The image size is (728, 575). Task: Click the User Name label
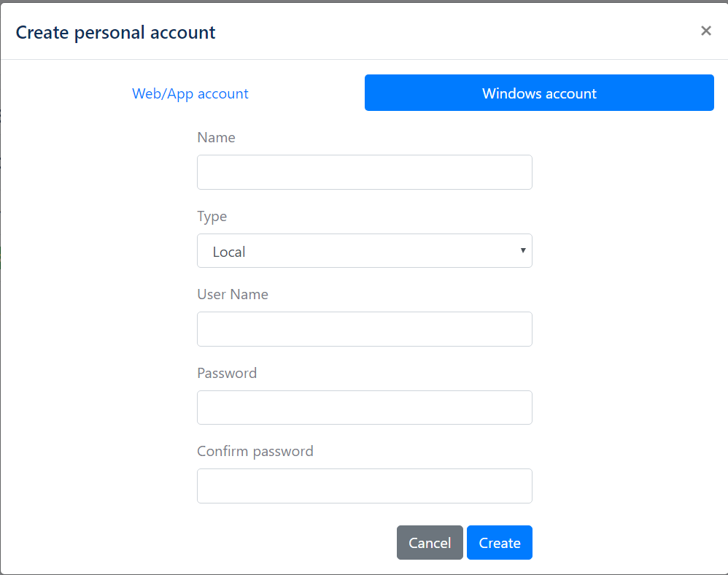(x=233, y=295)
